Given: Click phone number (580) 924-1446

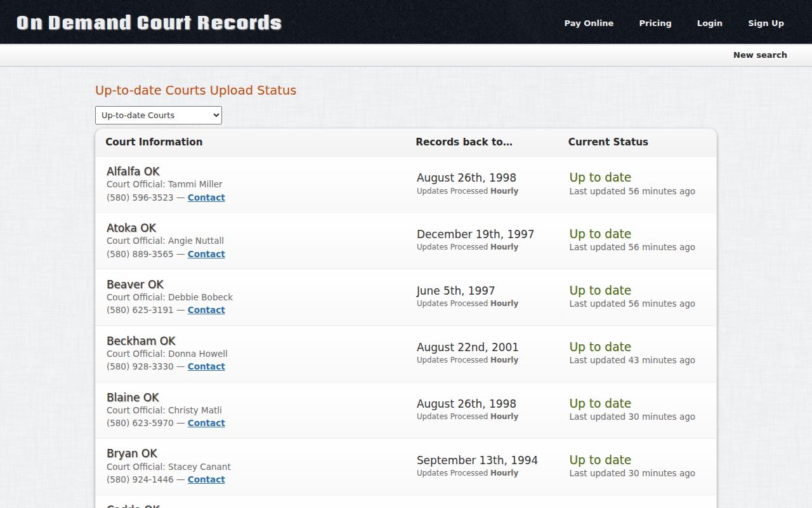Looking at the screenshot, I should tap(140, 479).
